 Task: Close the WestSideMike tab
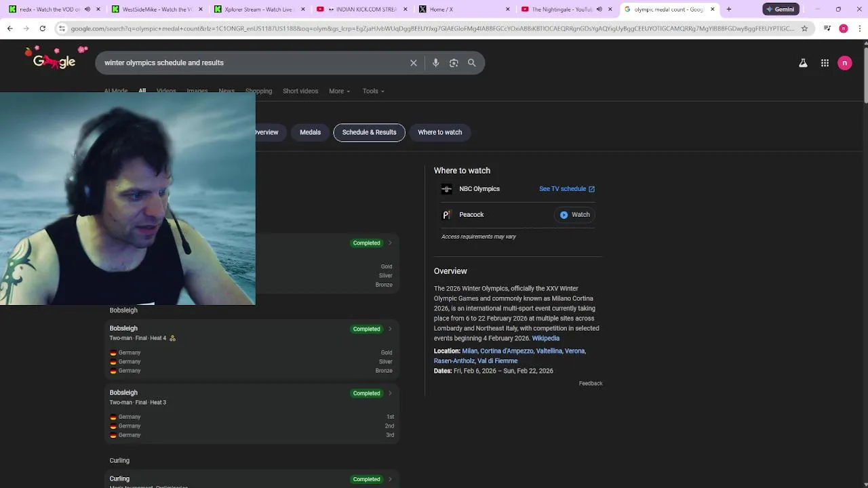click(201, 9)
